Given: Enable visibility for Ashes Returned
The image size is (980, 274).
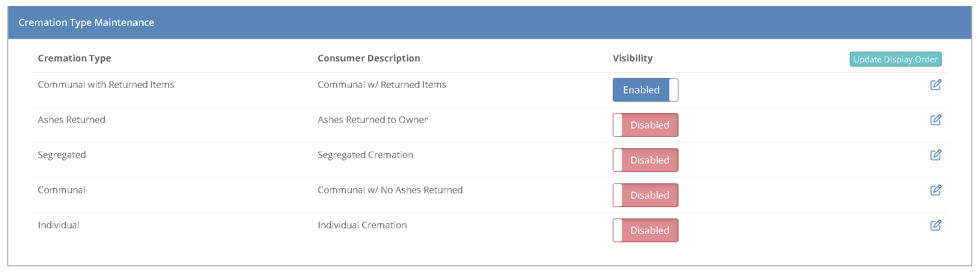Looking at the screenshot, I should coord(645,125).
